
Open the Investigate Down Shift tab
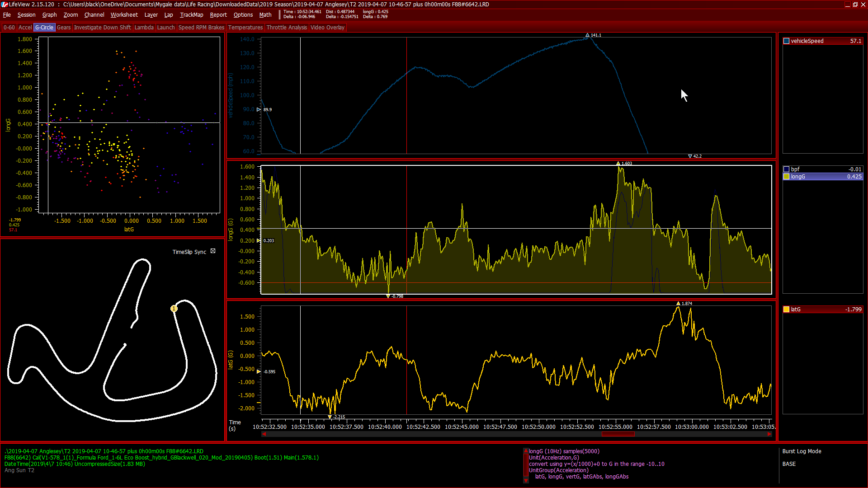(102, 28)
